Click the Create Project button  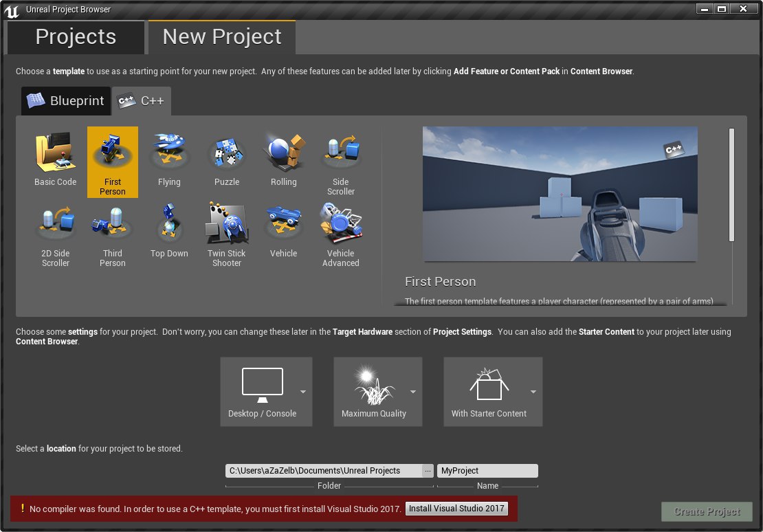[x=707, y=511]
